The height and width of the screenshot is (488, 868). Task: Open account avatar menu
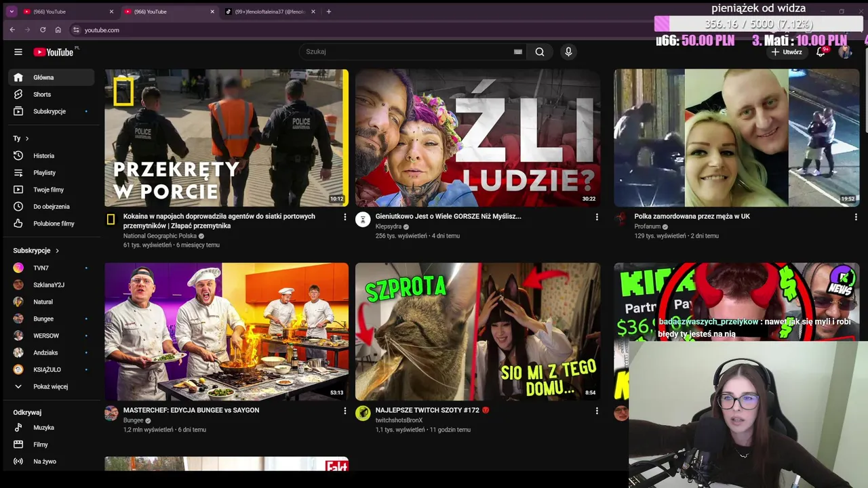pyautogui.click(x=845, y=52)
